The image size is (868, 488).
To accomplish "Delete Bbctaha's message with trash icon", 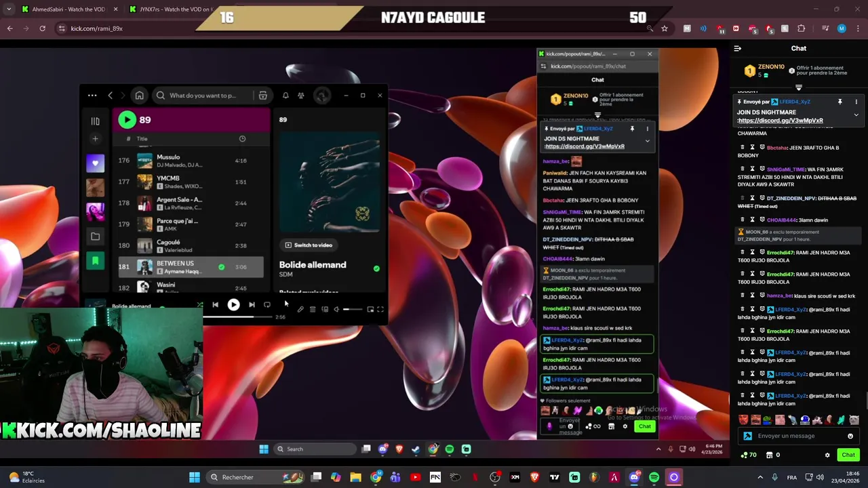I will [x=742, y=148].
